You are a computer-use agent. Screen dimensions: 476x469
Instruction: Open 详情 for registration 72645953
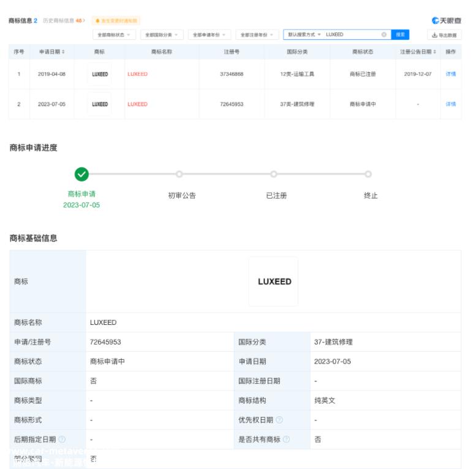pos(451,104)
